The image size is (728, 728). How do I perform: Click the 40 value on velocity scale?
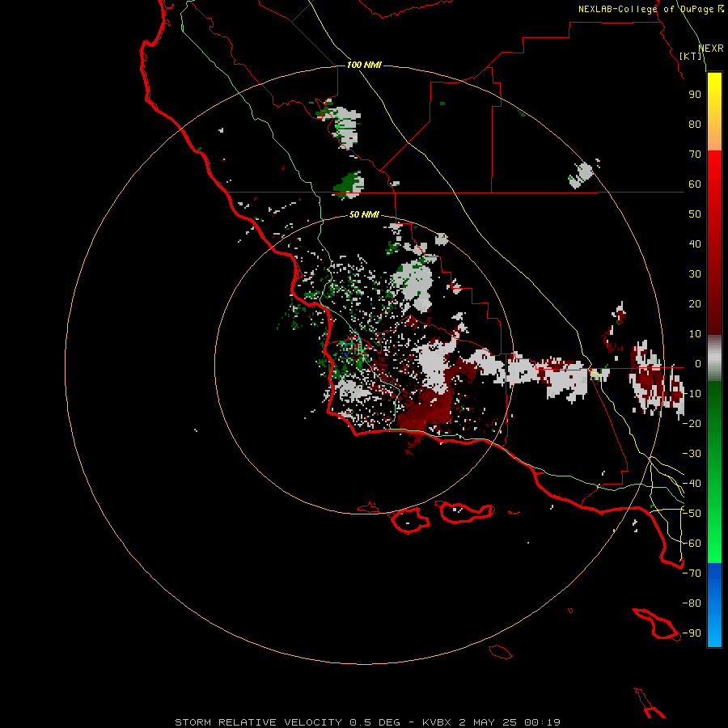695,243
